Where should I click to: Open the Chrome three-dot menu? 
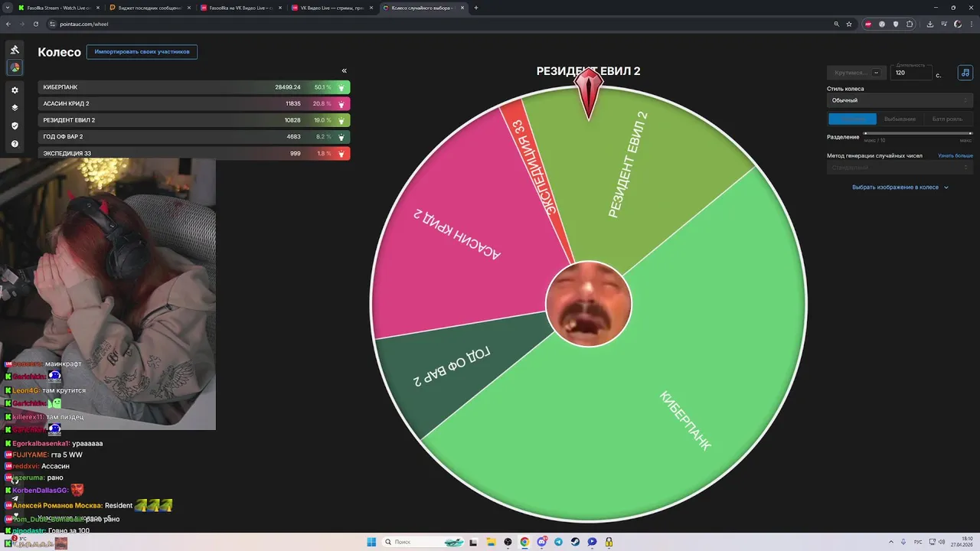tap(972, 24)
